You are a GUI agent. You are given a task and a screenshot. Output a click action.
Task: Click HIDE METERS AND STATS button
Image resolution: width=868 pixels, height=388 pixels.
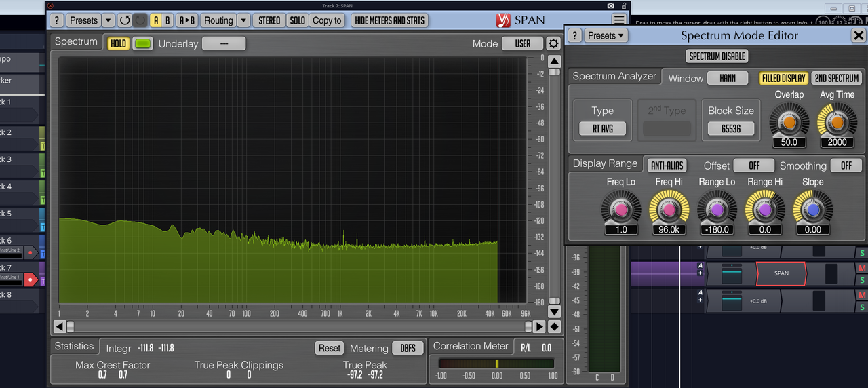390,20
